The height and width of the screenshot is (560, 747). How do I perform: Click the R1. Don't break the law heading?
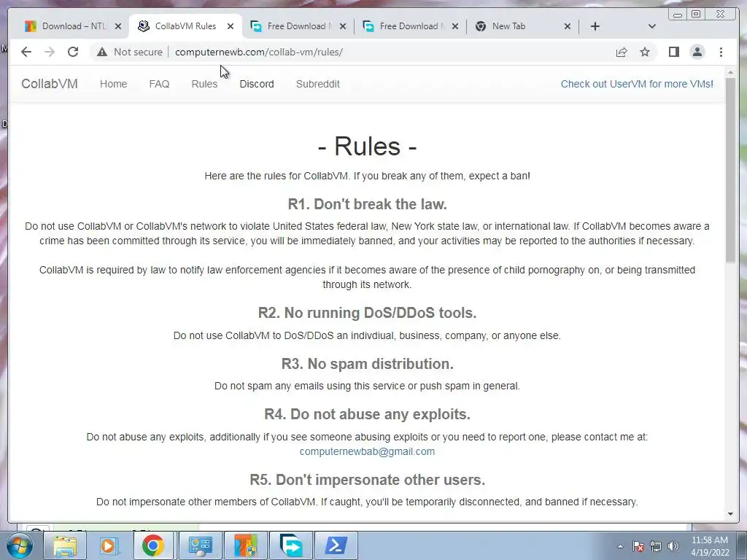point(368,204)
